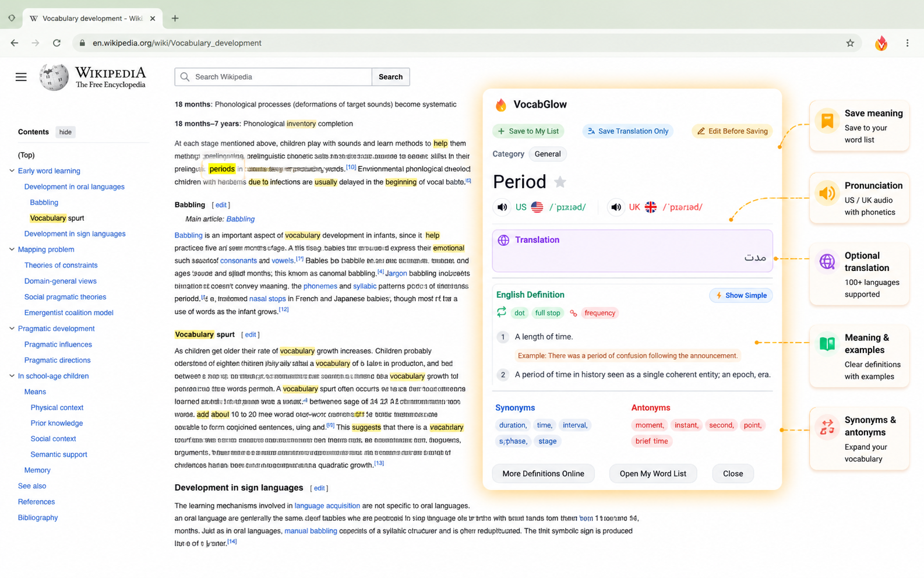Click the green related-words loop icon
Viewport: 924px width, 578px height.
[501, 312]
